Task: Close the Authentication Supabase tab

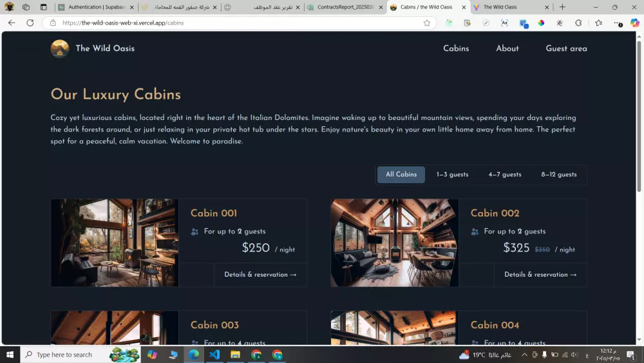Action: [132, 7]
